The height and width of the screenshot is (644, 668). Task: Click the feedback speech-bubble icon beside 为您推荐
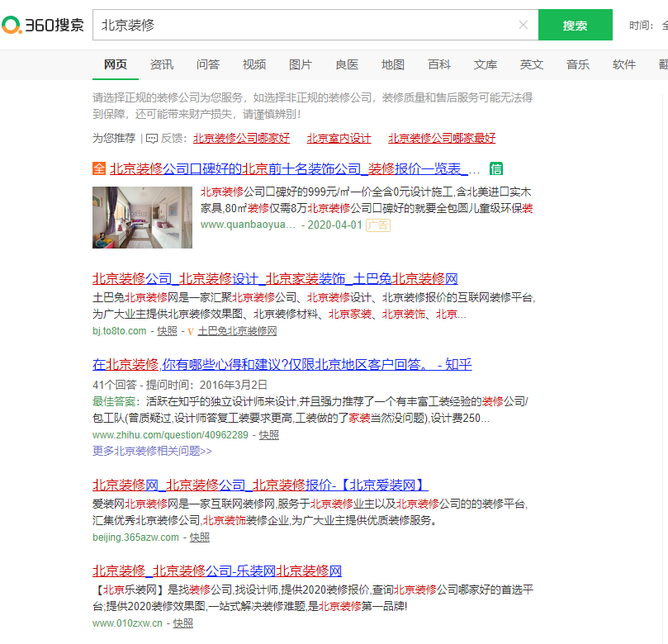(151, 138)
